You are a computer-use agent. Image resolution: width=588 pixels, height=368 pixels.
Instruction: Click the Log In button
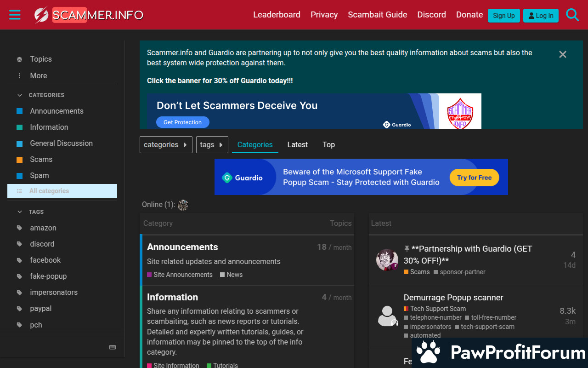coord(541,16)
